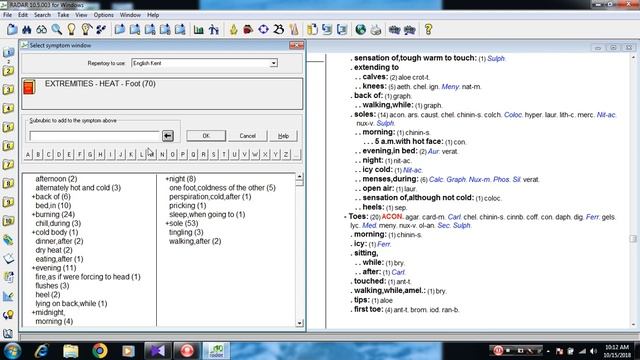This screenshot has height=360, width=640.
Task: Select clipboard 1 in left sidebar
Action: tap(9, 53)
